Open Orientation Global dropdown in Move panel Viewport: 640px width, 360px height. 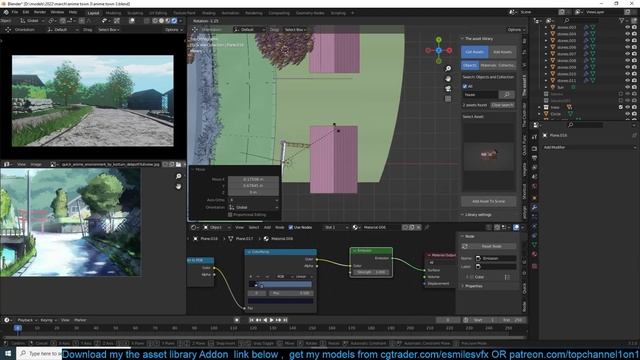[x=253, y=207]
